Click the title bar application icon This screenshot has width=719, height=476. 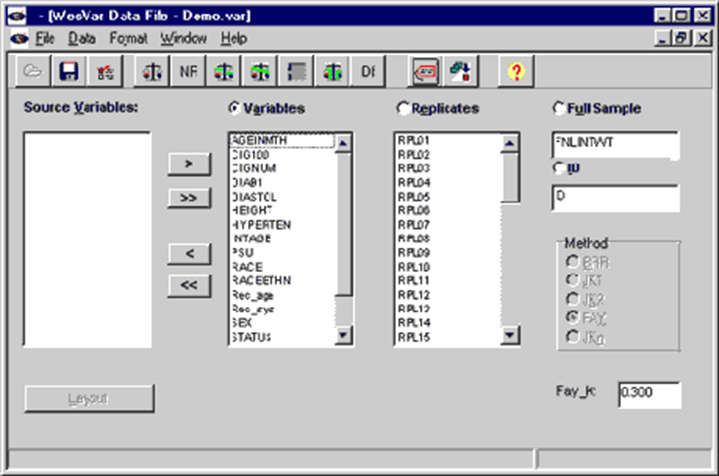17,16
